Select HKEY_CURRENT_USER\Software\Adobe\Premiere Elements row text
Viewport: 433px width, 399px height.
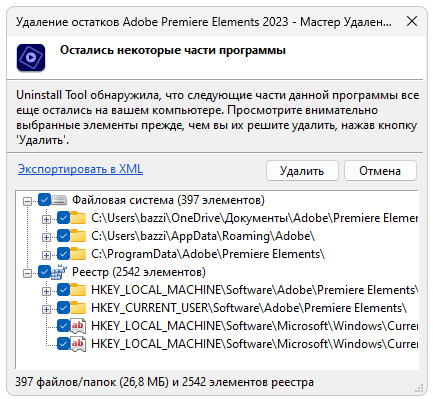click(249, 308)
